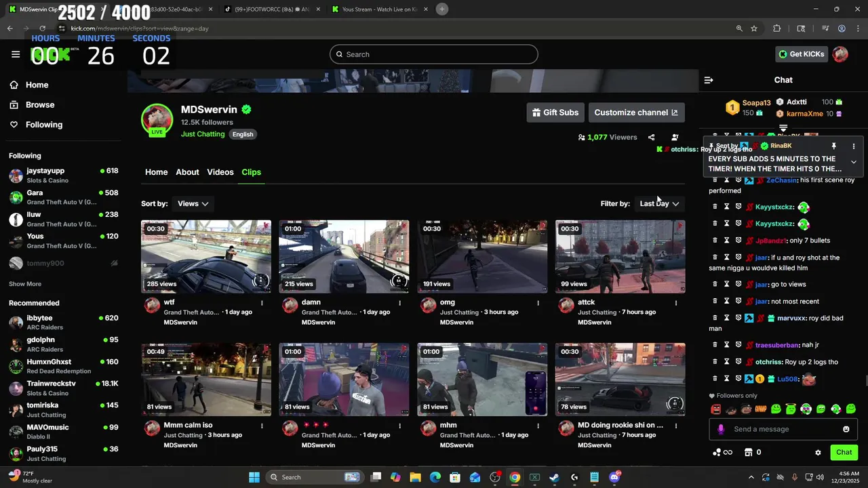The width and height of the screenshot is (868, 488).
Task: Click the Soapa13 top gifter entry
Action: point(749,108)
